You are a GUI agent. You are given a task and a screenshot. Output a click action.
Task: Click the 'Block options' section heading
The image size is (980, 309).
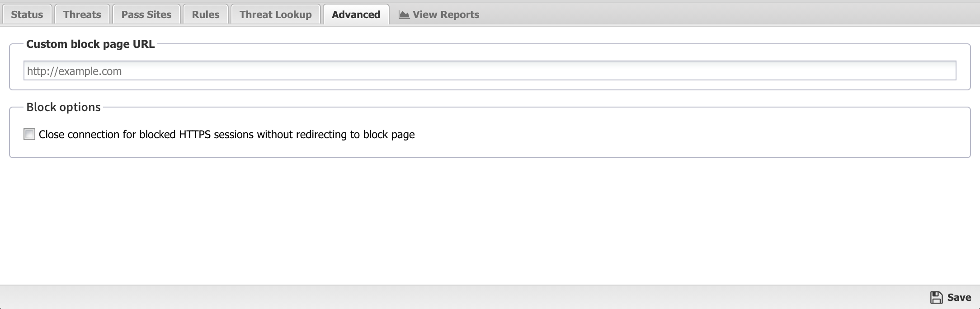coord(63,107)
